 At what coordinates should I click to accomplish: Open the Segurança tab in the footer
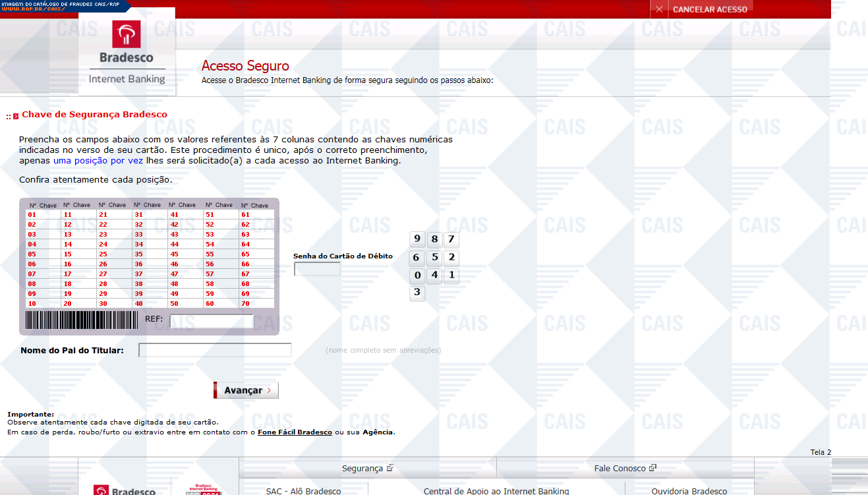tap(367, 468)
